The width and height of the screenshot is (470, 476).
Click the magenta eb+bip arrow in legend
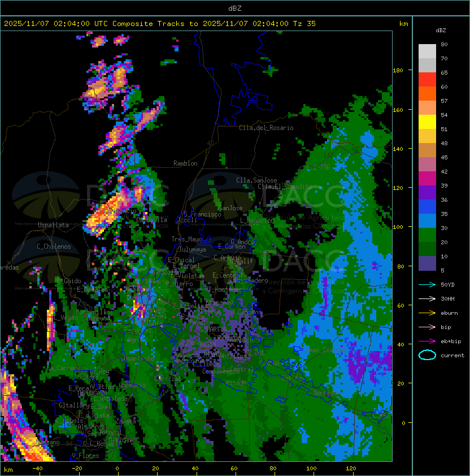pyautogui.click(x=427, y=341)
